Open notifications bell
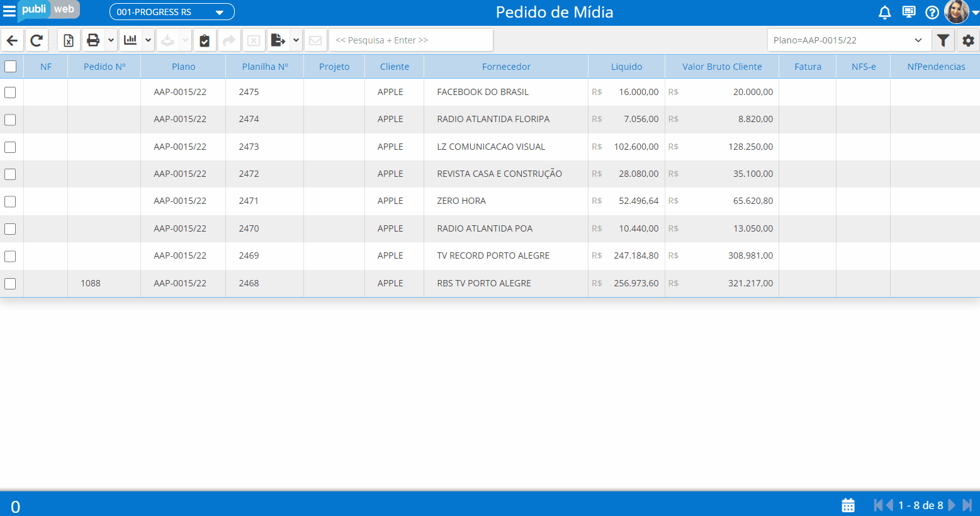Viewport: 980px width, 516px height. point(884,12)
